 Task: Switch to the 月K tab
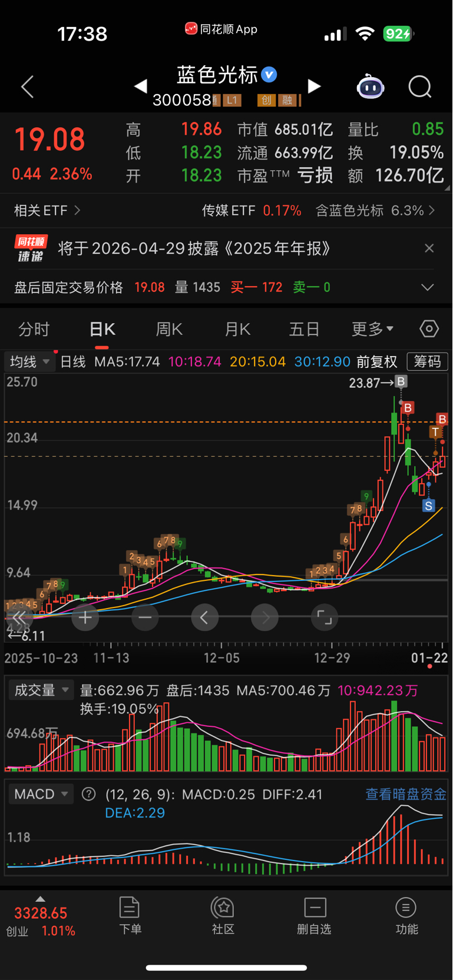click(x=237, y=329)
